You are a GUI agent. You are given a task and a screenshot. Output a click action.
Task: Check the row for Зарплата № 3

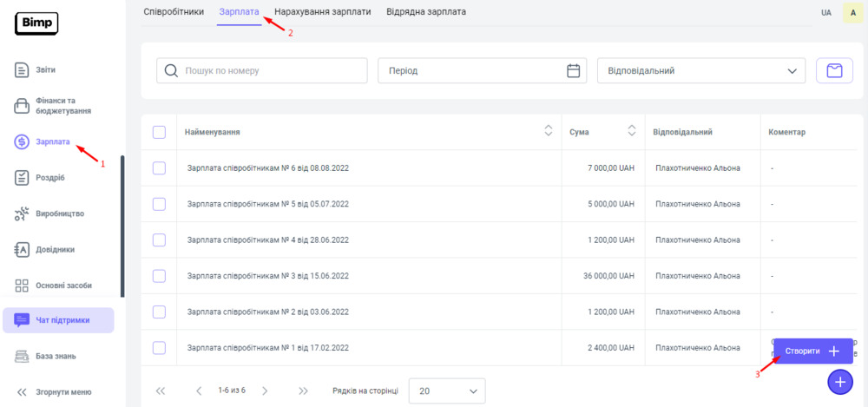click(x=159, y=276)
